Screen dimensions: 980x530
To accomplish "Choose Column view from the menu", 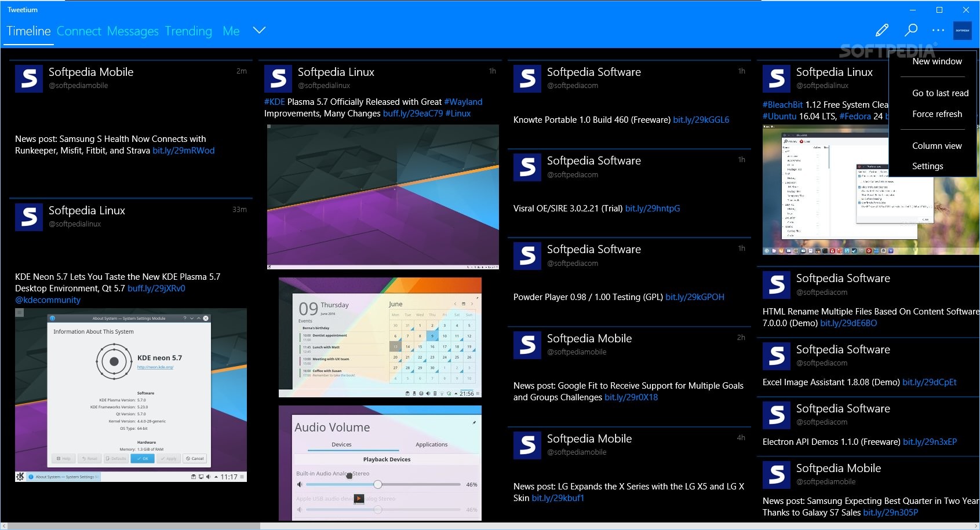I will point(937,146).
